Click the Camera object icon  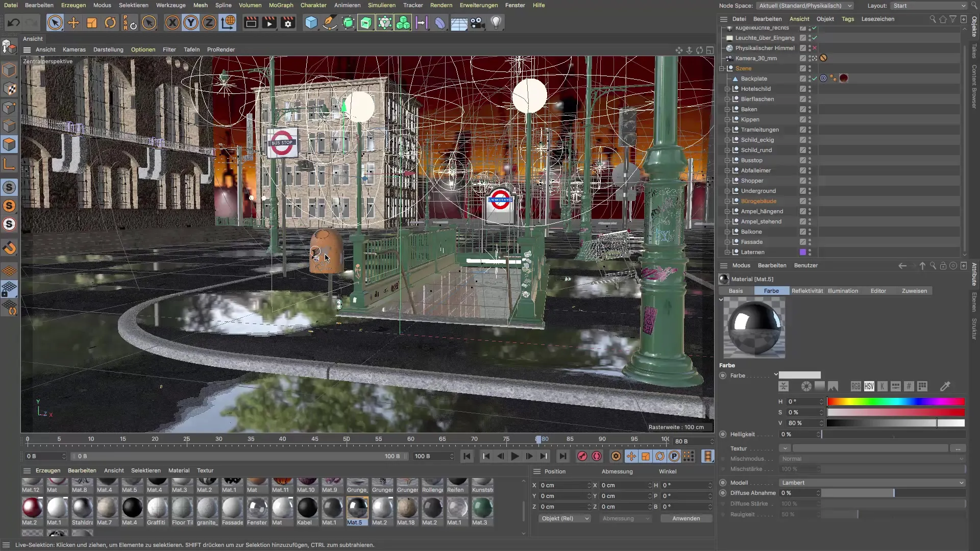tap(477, 23)
